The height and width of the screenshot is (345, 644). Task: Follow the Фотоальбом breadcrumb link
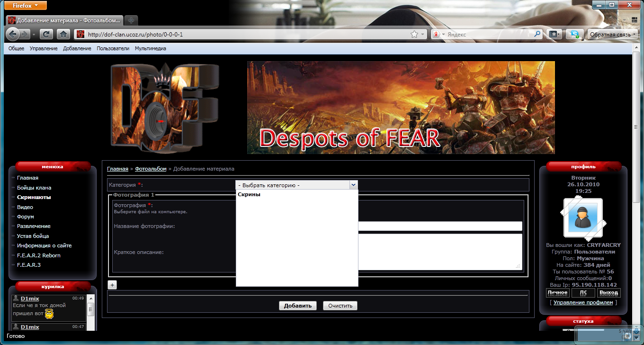tap(151, 169)
